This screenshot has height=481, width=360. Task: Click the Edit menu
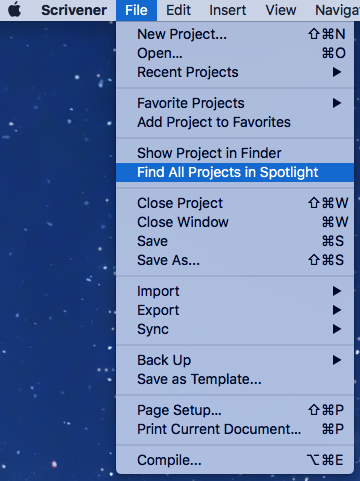[x=178, y=10]
